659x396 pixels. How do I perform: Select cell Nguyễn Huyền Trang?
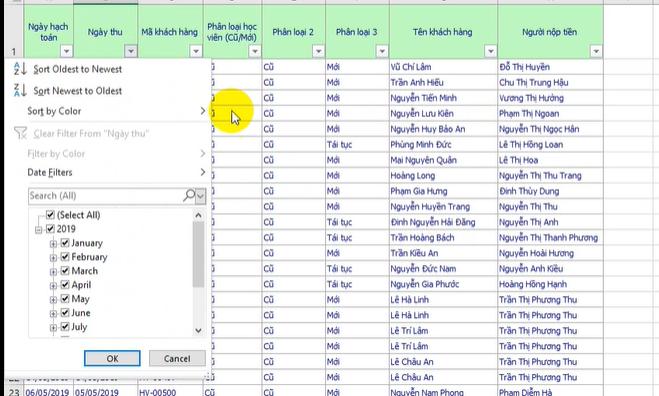click(443, 207)
